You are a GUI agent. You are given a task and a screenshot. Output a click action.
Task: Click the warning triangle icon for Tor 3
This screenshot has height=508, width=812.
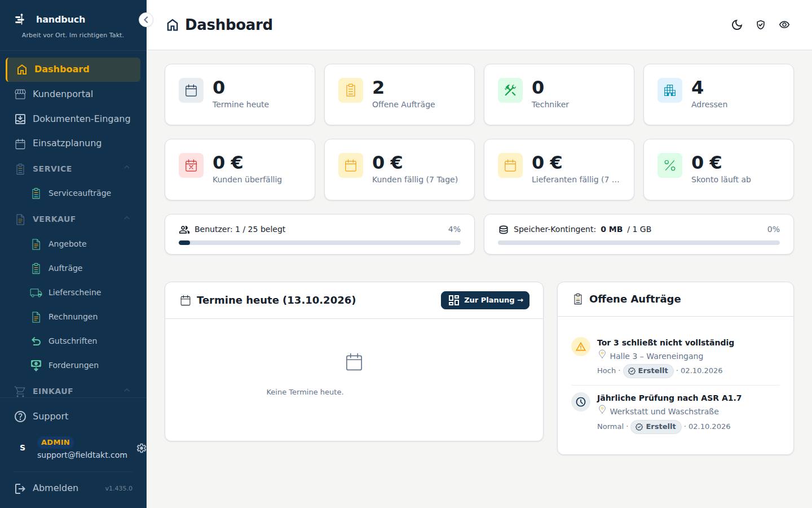pos(581,347)
